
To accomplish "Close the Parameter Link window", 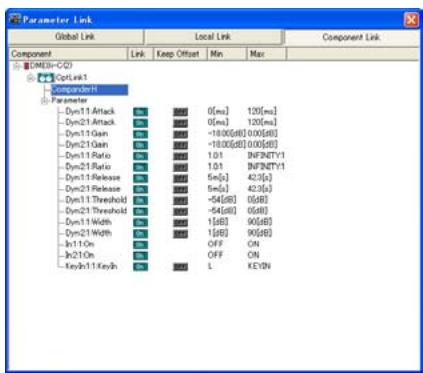I will pyautogui.click(x=411, y=20).
